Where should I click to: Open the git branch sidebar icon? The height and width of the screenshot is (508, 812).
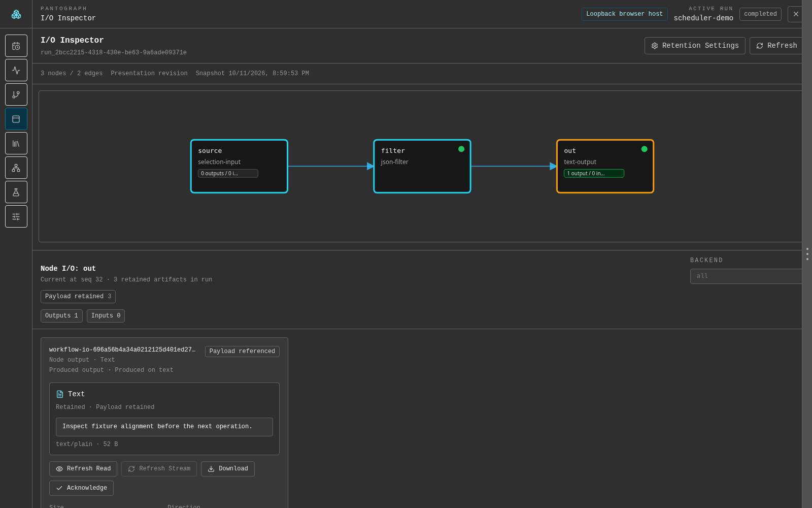coord(16,94)
